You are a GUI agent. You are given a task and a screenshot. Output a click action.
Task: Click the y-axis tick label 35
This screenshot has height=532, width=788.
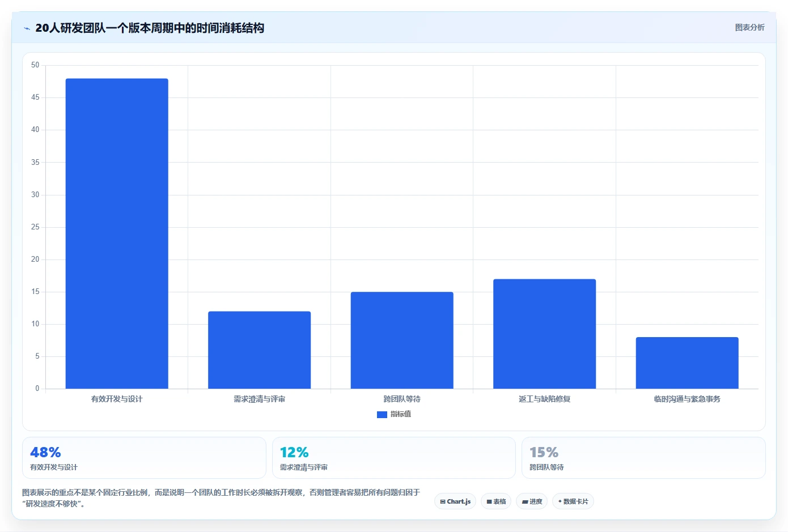[35, 163]
